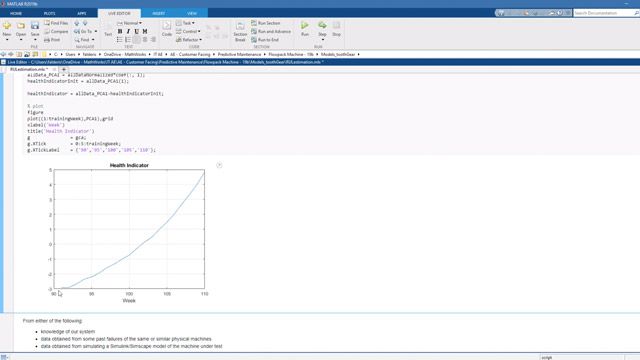Viewport: 640px width, 360px height.
Task: Open the Step dropdown arrow
Action: point(322,40)
